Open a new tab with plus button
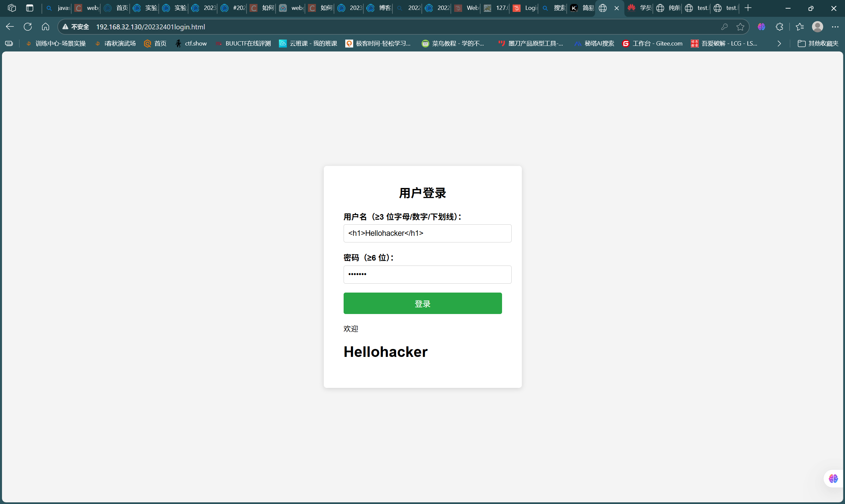This screenshot has height=504, width=845. [x=748, y=8]
